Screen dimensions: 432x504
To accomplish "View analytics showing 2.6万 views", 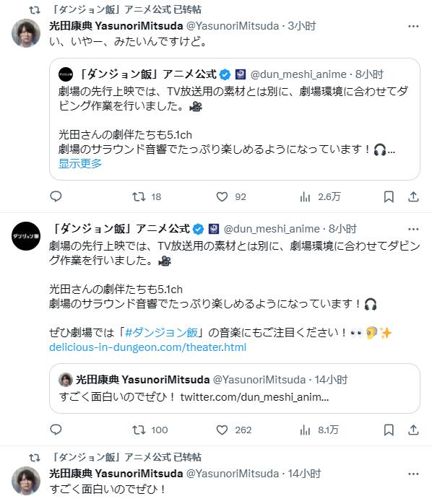I will [x=320, y=196].
